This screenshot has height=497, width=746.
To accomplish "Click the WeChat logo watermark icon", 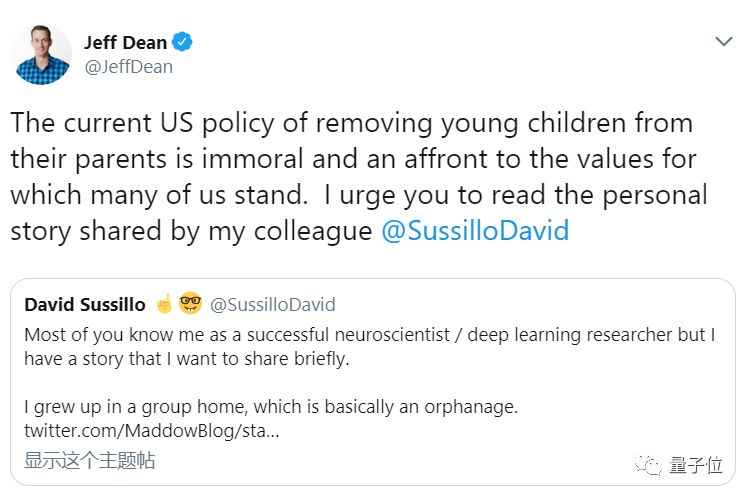I will [x=648, y=464].
